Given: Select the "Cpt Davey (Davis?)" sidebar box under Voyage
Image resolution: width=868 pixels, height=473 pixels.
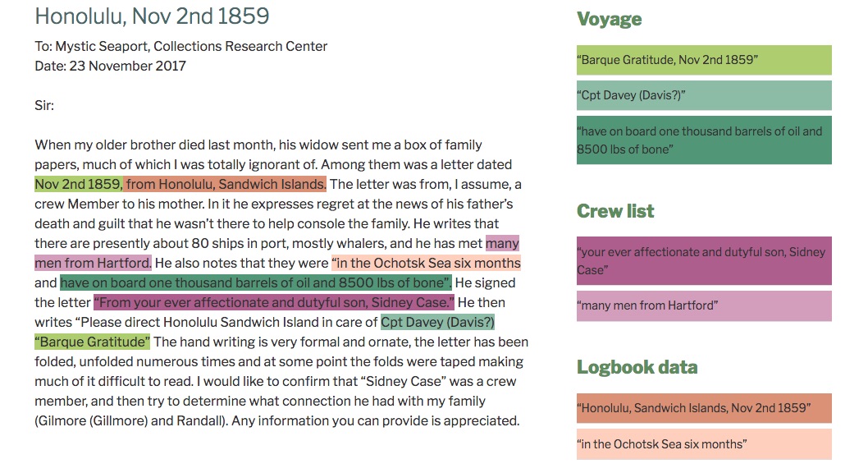Looking at the screenshot, I should pos(703,95).
